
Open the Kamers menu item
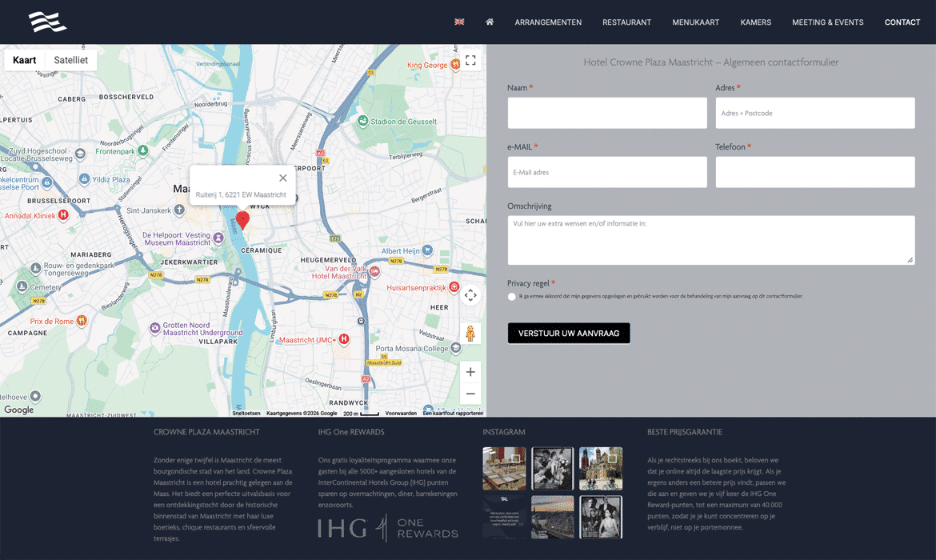click(x=756, y=22)
